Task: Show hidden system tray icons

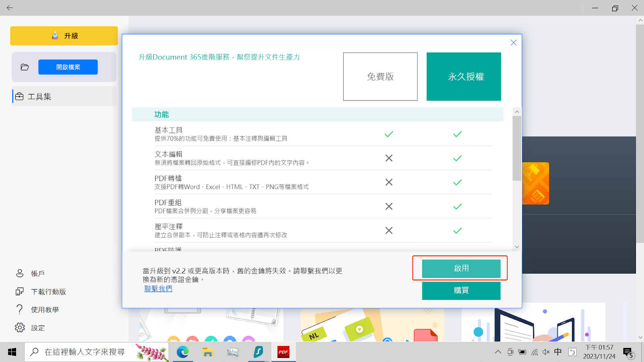Action: click(498, 352)
